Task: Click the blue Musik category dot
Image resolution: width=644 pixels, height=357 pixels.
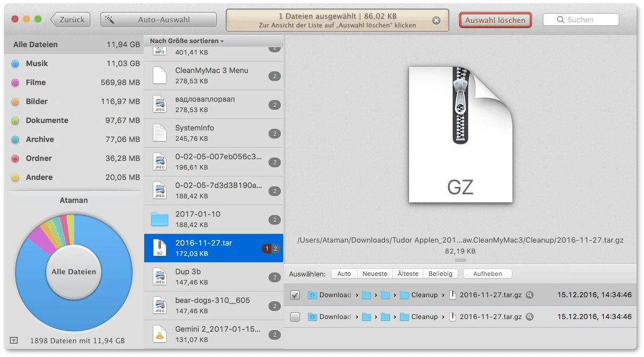Action: tap(15, 64)
